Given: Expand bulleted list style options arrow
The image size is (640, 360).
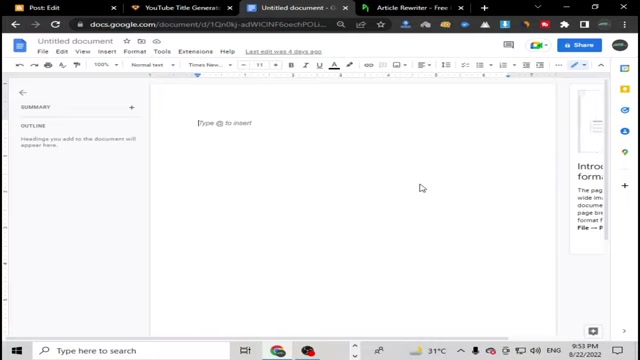Looking at the screenshot, I should point(491,65).
